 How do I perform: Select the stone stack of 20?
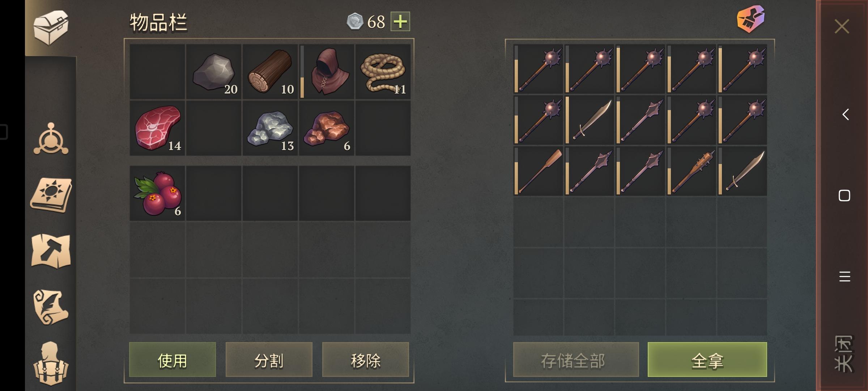pyautogui.click(x=214, y=72)
